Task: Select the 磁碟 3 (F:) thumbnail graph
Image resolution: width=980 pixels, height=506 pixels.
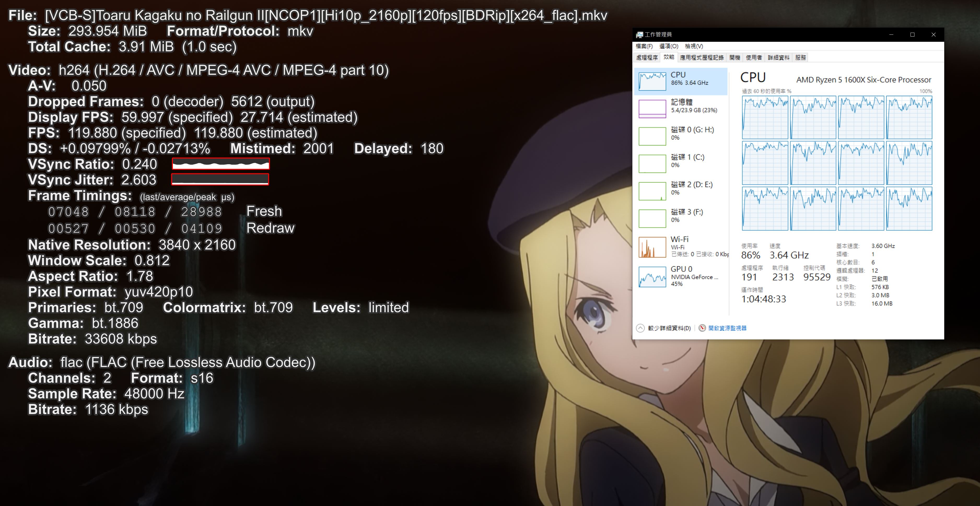Action: [652, 218]
